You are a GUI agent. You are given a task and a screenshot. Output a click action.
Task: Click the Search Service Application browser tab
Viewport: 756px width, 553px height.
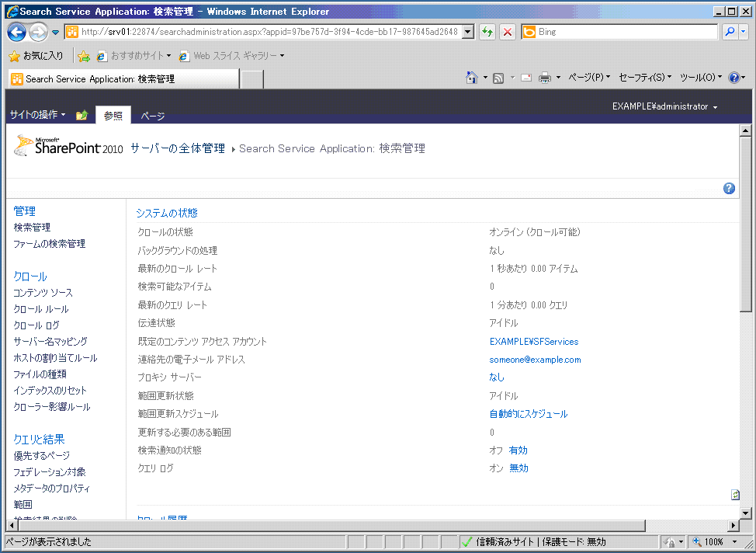click(x=123, y=79)
